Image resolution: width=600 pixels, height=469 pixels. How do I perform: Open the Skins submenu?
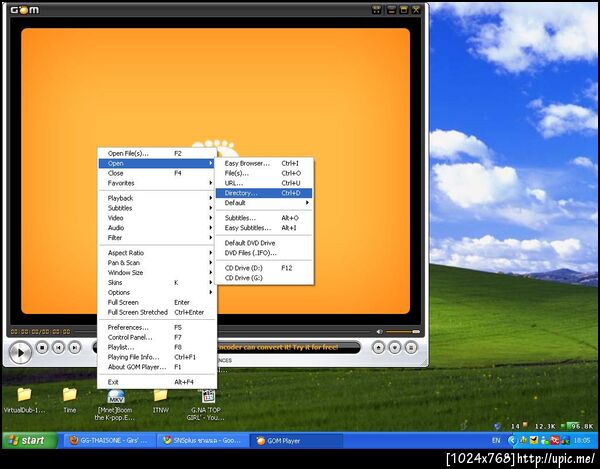[x=157, y=283]
